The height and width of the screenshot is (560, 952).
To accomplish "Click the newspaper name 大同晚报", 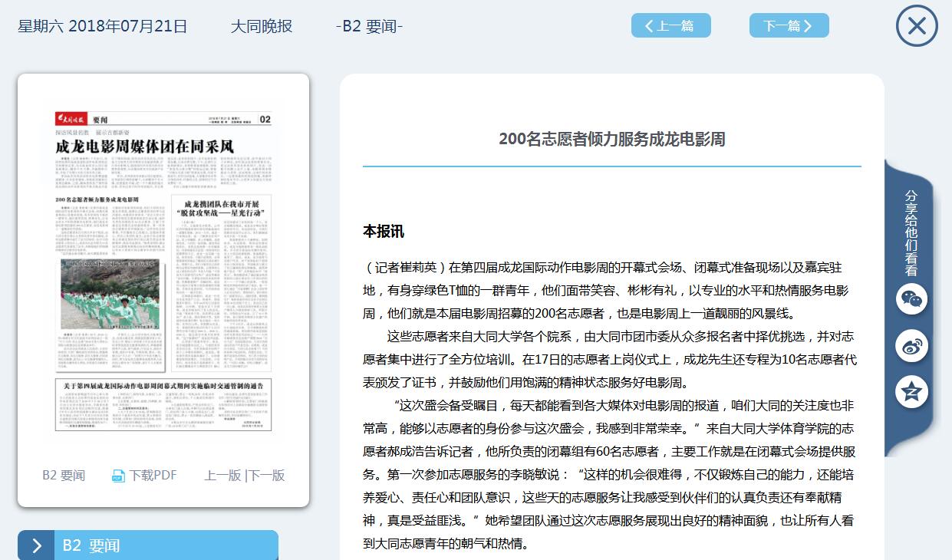I will 262,26.
